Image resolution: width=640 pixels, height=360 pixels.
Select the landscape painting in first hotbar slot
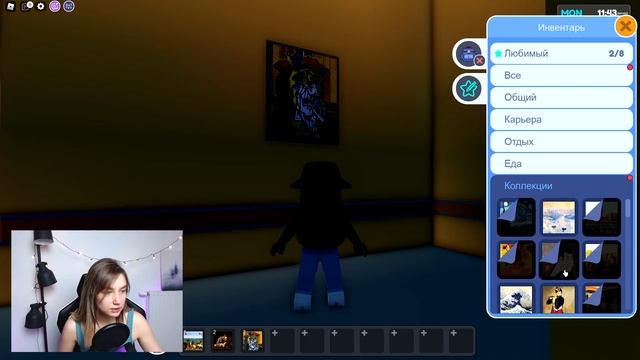(193, 341)
